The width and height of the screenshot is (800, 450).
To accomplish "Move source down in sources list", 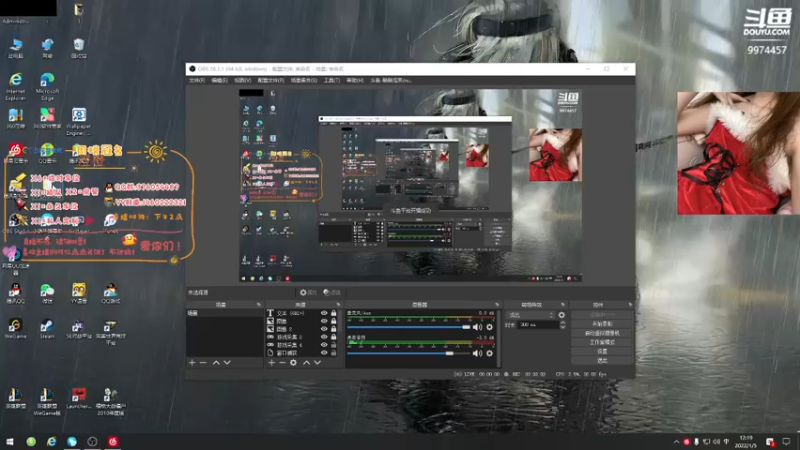I will (317, 362).
